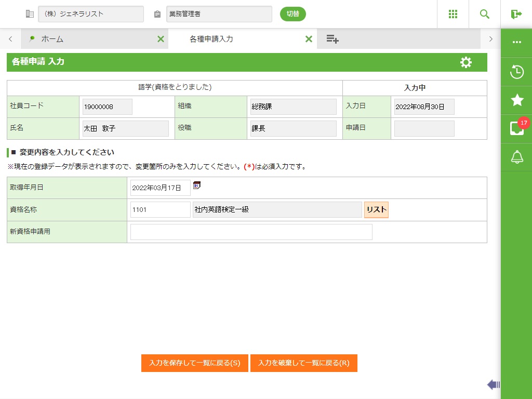The height and width of the screenshot is (399, 532).
Task: Open the apps grid menu icon
Action: coord(453,14)
